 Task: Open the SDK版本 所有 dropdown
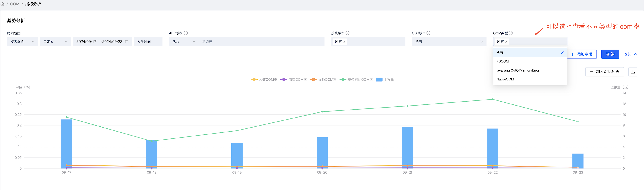coord(449,42)
